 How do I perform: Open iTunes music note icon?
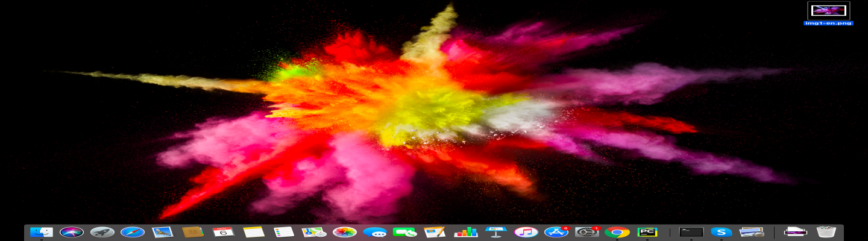point(526,232)
